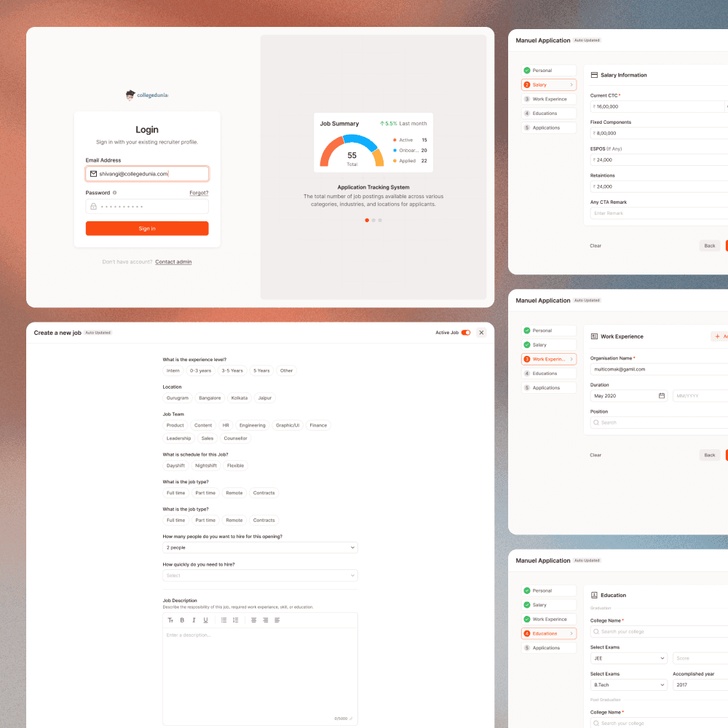
Task: Click Back in the Salary Information form
Action: point(709,245)
